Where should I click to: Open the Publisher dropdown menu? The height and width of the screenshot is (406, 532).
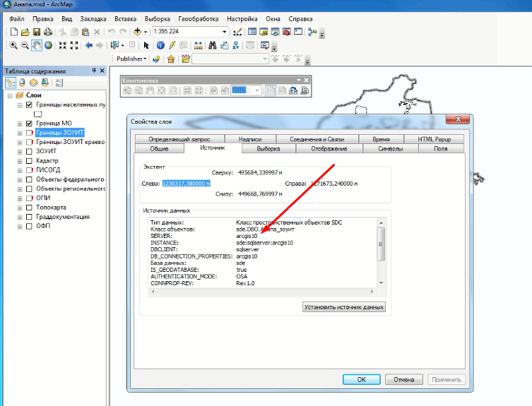(131, 59)
